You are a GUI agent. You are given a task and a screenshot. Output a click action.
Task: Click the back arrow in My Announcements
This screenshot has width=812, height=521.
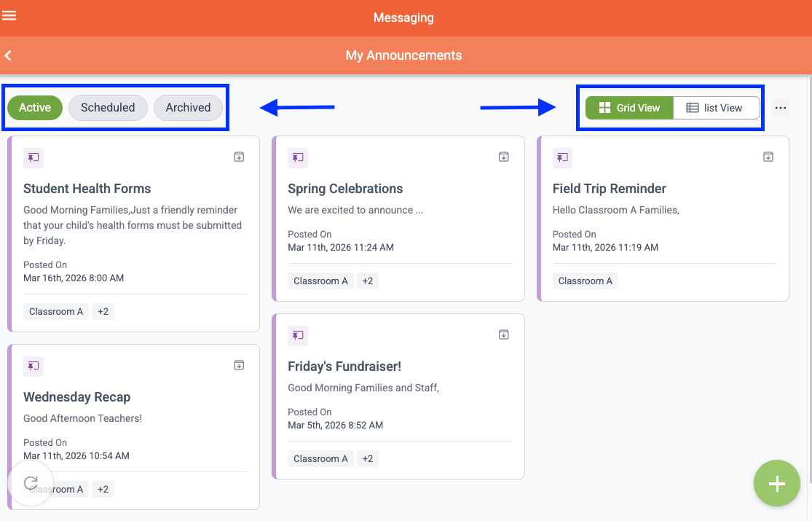point(8,55)
